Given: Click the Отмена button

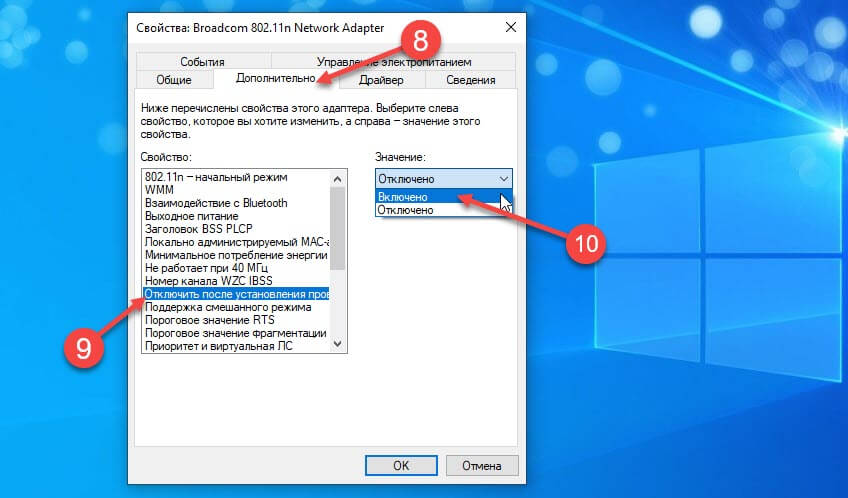Looking at the screenshot, I should pyautogui.click(x=482, y=466).
